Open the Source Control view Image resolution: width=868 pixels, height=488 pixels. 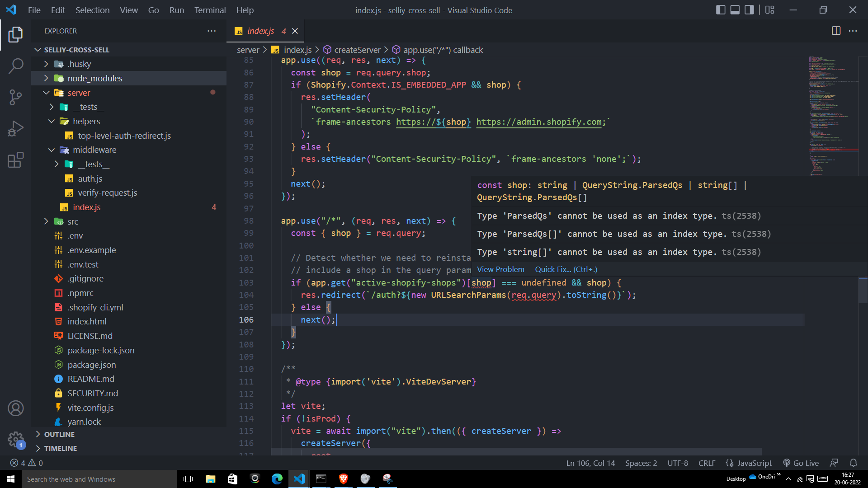tap(15, 97)
